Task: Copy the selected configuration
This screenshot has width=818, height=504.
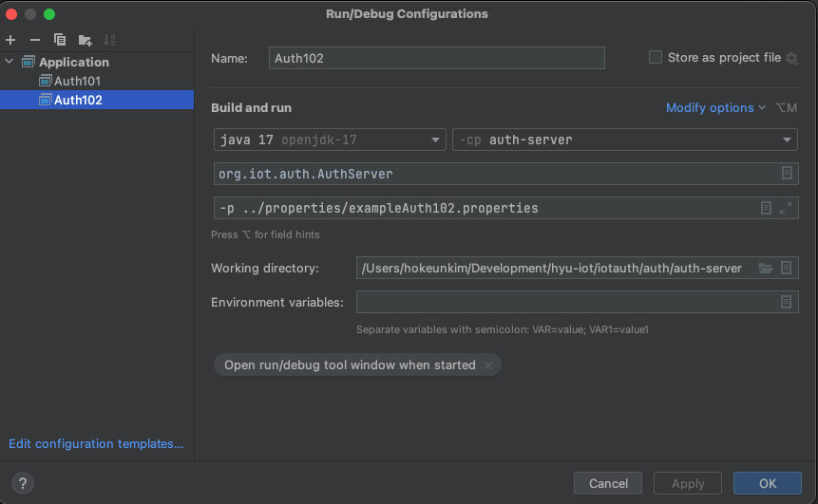Action: (60, 40)
